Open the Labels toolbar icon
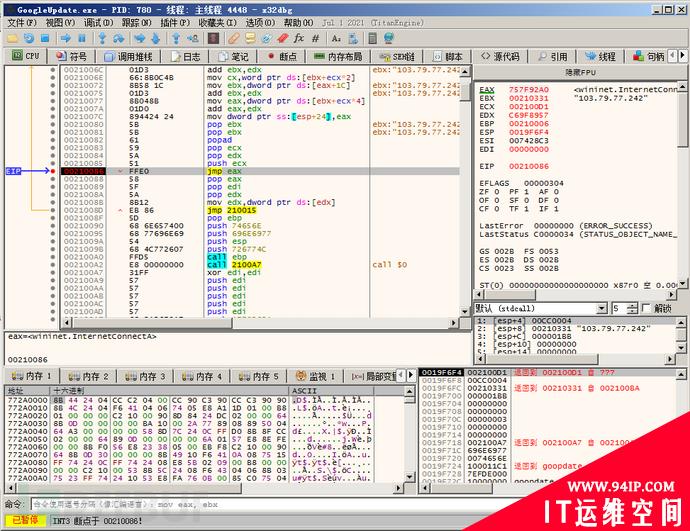The width and height of the screenshot is (690, 531). [266, 38]
